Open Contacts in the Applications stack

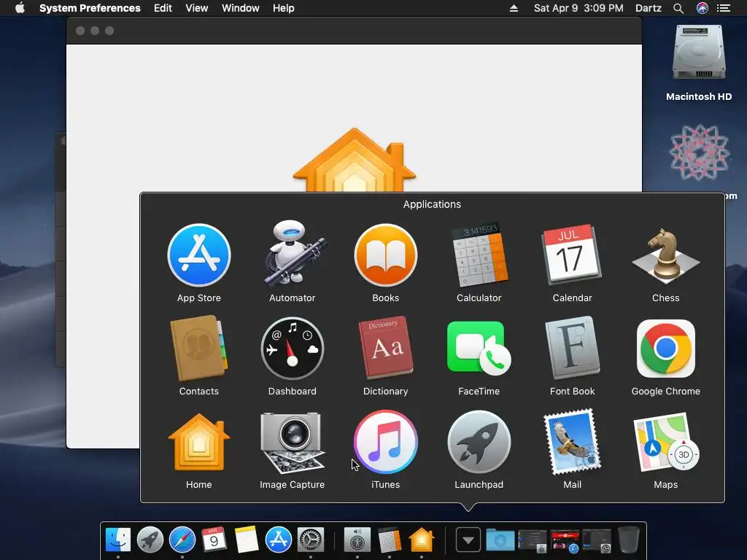pos(199,349)
